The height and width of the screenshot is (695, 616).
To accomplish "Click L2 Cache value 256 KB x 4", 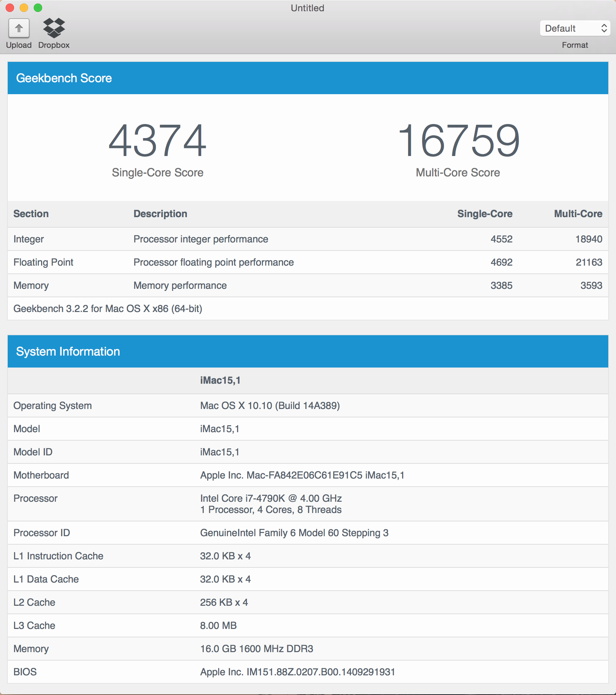I will point(224,603).
